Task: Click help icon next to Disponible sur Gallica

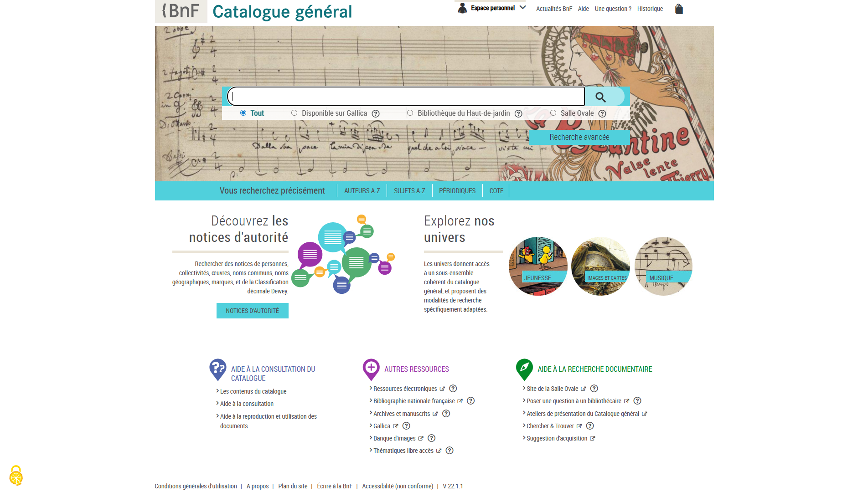Action: (375, 114)
